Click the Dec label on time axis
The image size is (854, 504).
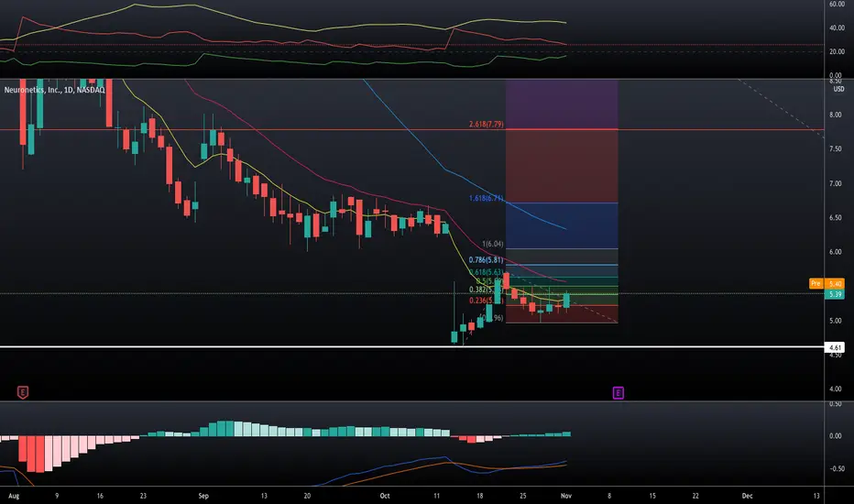pos(748,496)
